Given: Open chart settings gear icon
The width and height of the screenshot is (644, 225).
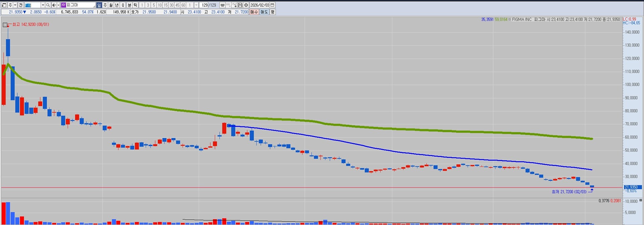Looking at the screenshot, I should click(x=246, y=5).
